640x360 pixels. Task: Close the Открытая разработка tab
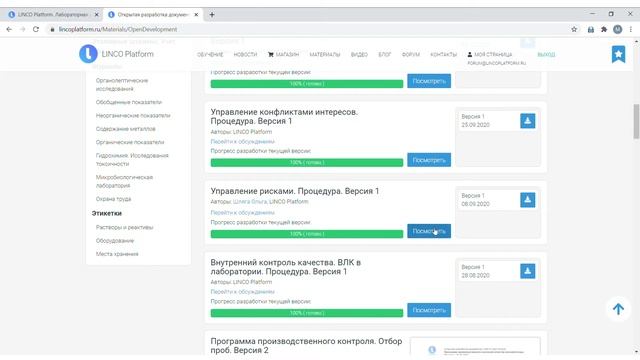(196, 15)
